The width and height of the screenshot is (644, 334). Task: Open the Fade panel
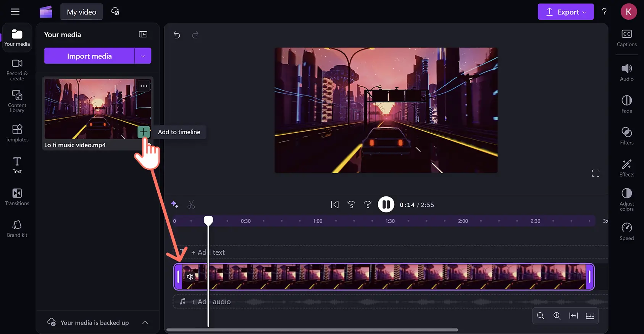(x=627, y=104)
